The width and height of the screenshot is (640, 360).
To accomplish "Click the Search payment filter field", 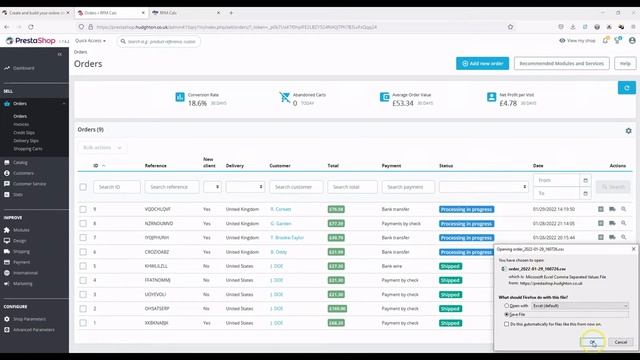I will [x=408, y=187].
